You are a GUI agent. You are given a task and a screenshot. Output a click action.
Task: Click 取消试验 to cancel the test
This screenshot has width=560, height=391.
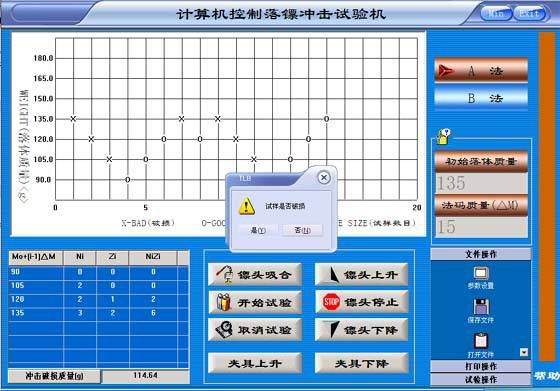[255, 330]
